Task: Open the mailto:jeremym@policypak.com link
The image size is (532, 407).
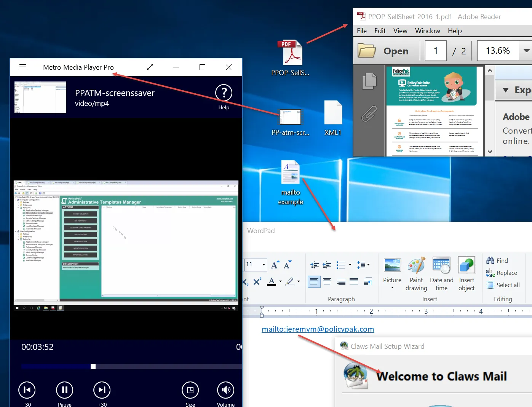Action: click(x=318, y=329)
